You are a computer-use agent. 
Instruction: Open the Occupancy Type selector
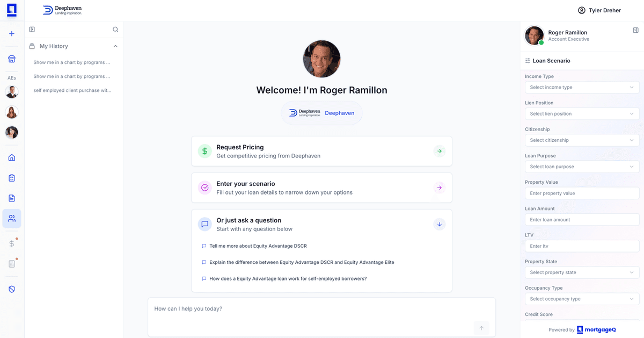point(582,299)
